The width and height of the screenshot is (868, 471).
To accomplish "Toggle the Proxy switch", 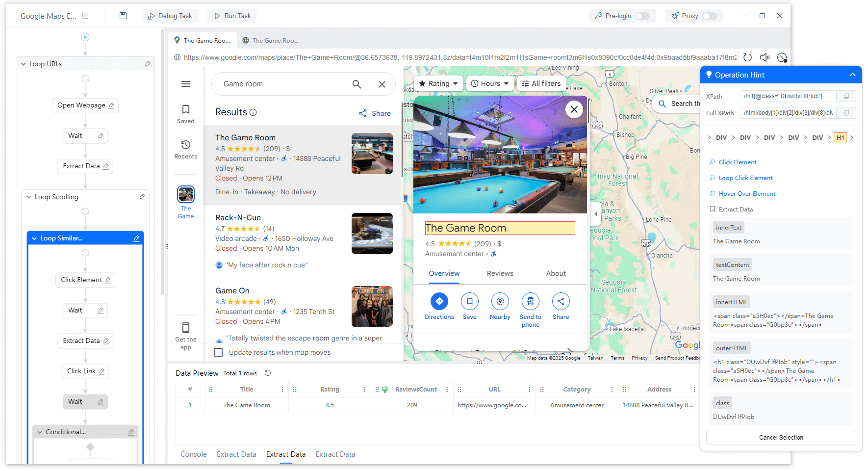I will click(x=709, y=16).
